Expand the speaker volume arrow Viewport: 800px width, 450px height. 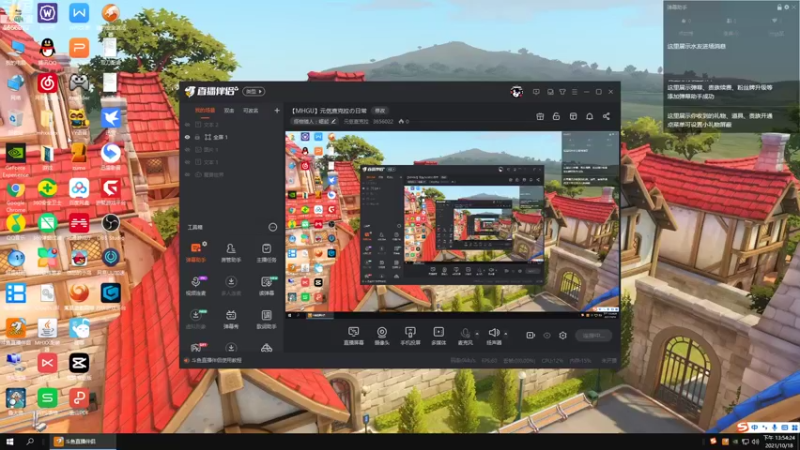[506, 334]
